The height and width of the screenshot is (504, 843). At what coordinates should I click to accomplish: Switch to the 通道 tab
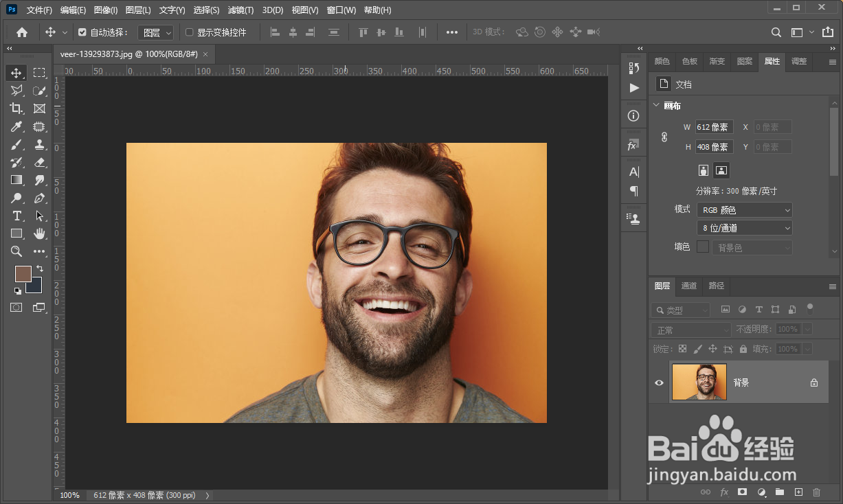point(689,286)
